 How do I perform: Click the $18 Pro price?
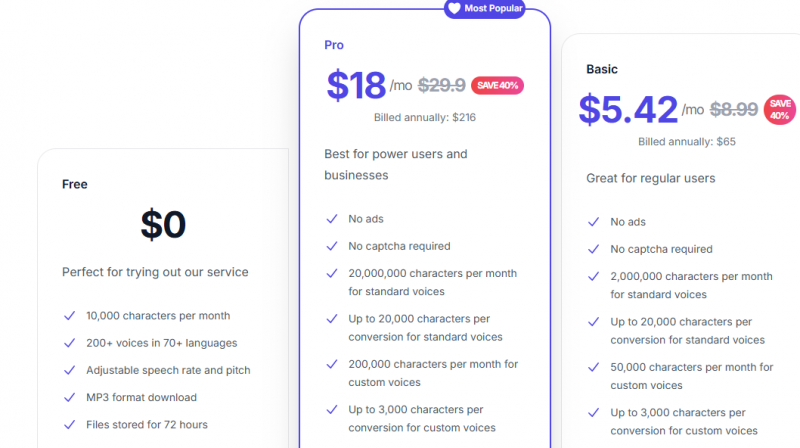[x=356, y=85]
